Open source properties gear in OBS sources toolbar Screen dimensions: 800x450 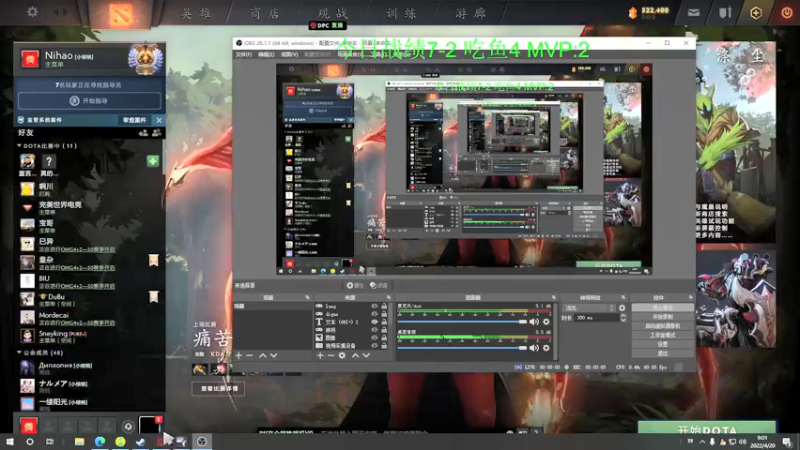(x=342, y=355)
